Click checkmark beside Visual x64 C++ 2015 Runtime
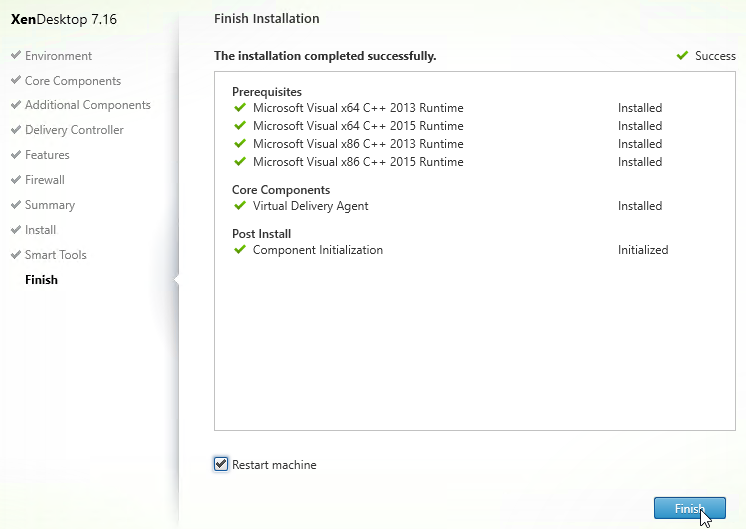 (x=240, y=126)
